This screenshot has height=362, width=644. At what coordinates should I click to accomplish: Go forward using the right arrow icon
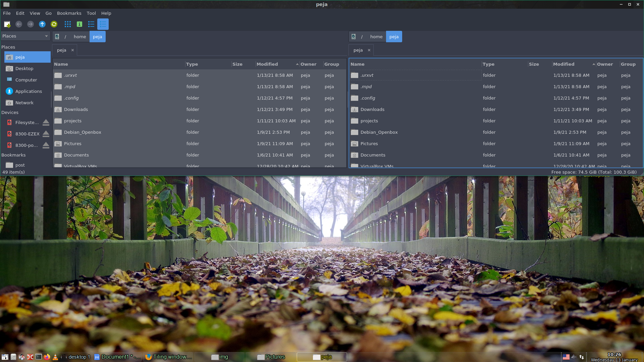pyautogui.click(x=31, y=24)
